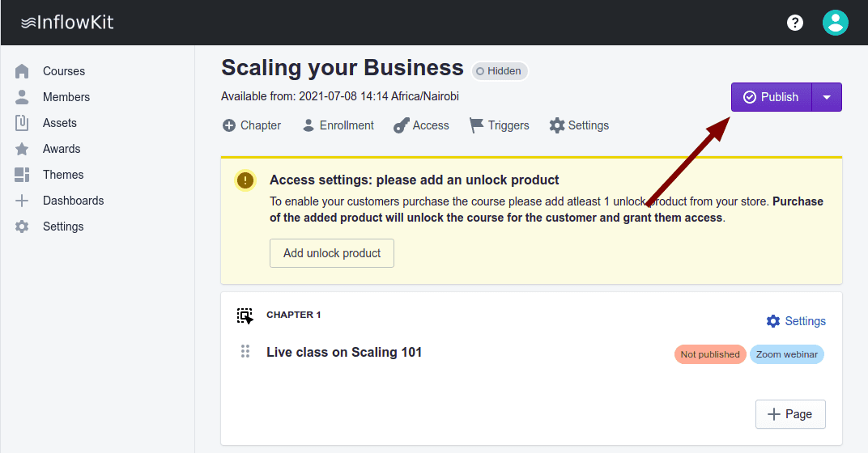Open the help question mark icon
The height and width of the screenshot is (453, 868).
[x=795, y=23]
